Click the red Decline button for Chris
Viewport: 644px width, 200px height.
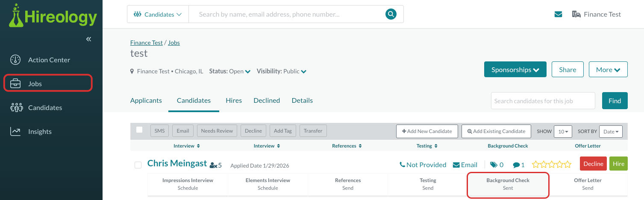pos(593,164)
